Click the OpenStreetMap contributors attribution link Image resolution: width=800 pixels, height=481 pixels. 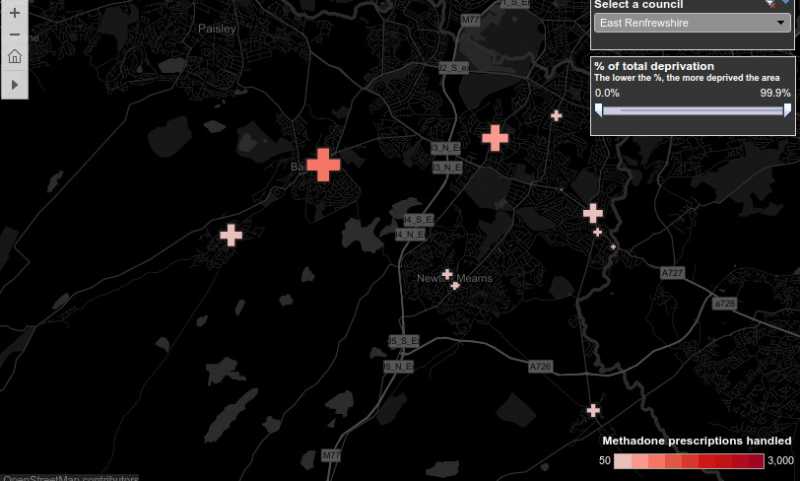click(70, 477)
